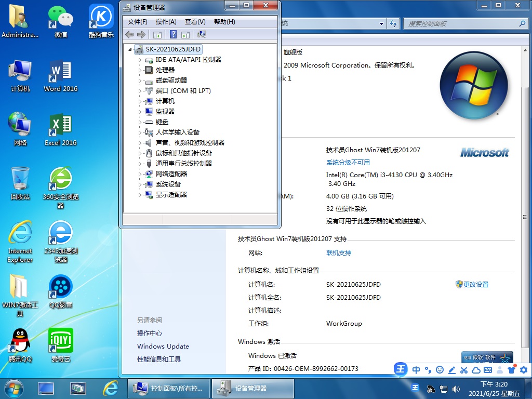Open the Windows Start button
Screen dimensions: 532x399
14,388
